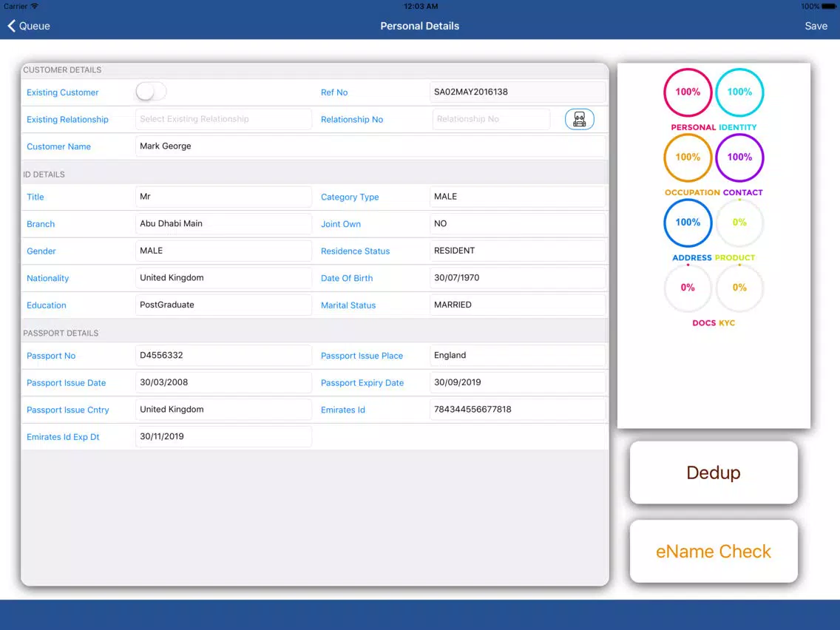The width and height of the screenshot is (840, 630).
Task: Click the Dedup button
Action: point(713,472)
